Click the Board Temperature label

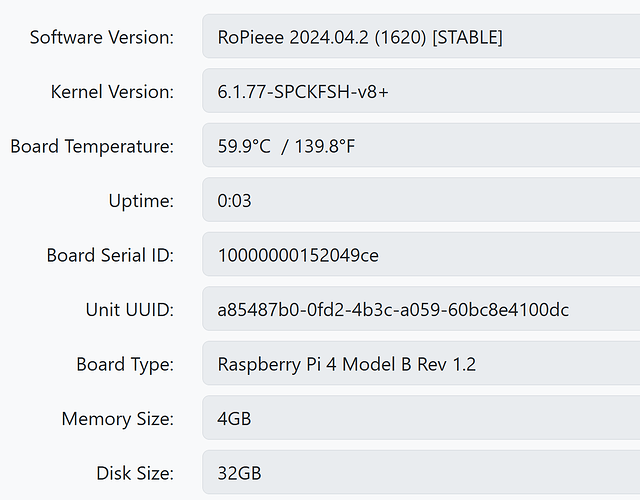pos(92,147)
